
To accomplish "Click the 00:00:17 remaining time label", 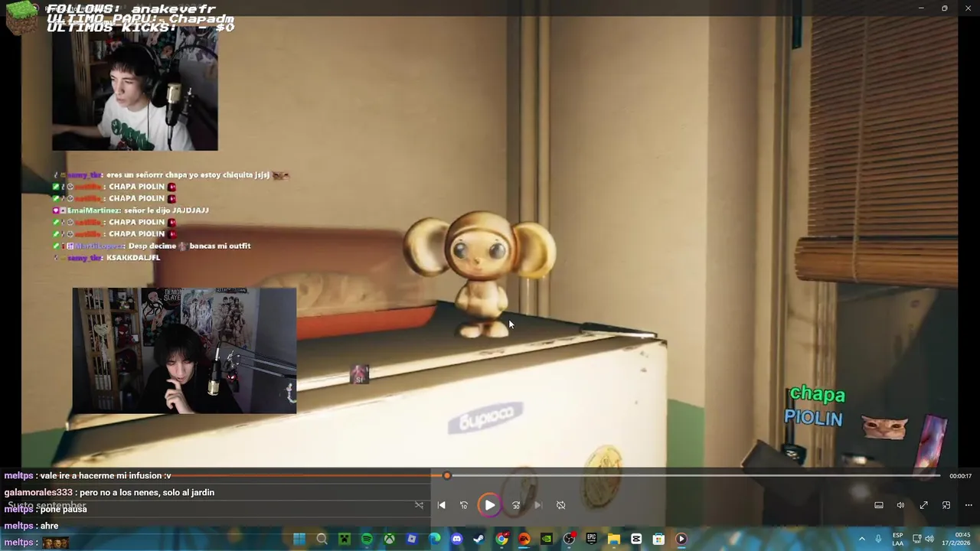I will (x=960, y=476).
